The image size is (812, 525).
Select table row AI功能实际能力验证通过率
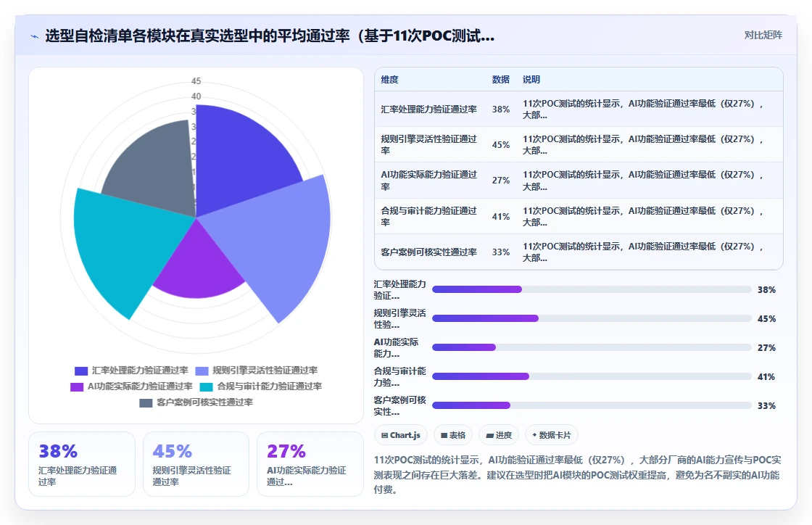click(579, 180)
